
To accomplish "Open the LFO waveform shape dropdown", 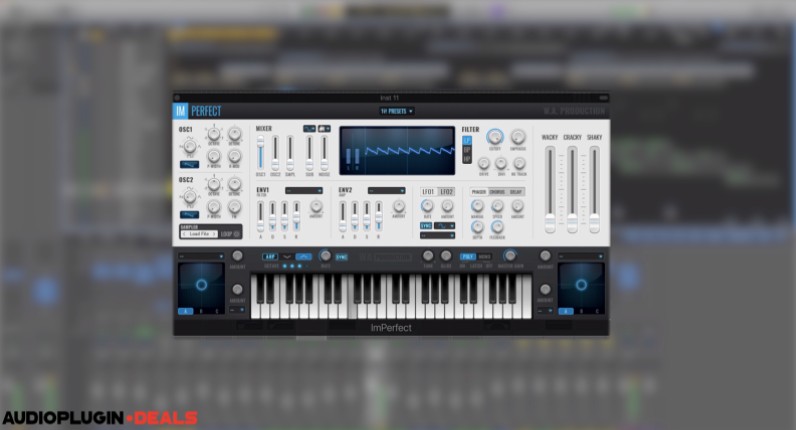I will click(444, 225).
